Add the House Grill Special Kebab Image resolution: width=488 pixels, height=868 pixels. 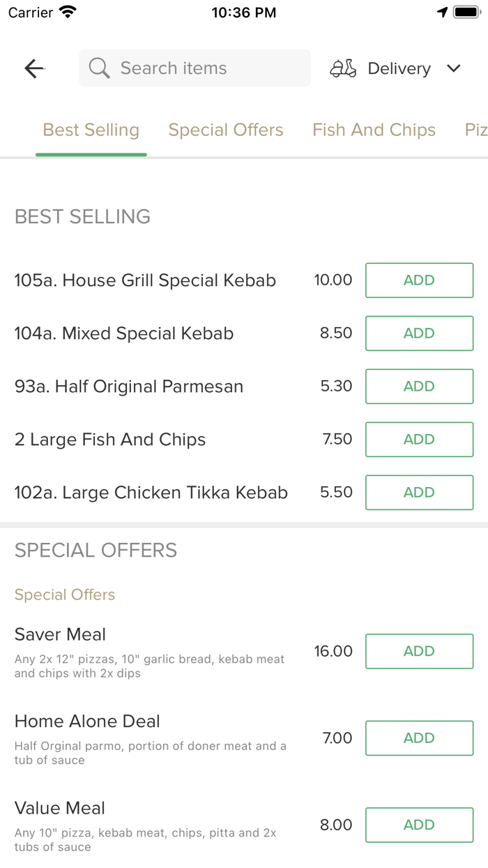click(x=419, y=280)
